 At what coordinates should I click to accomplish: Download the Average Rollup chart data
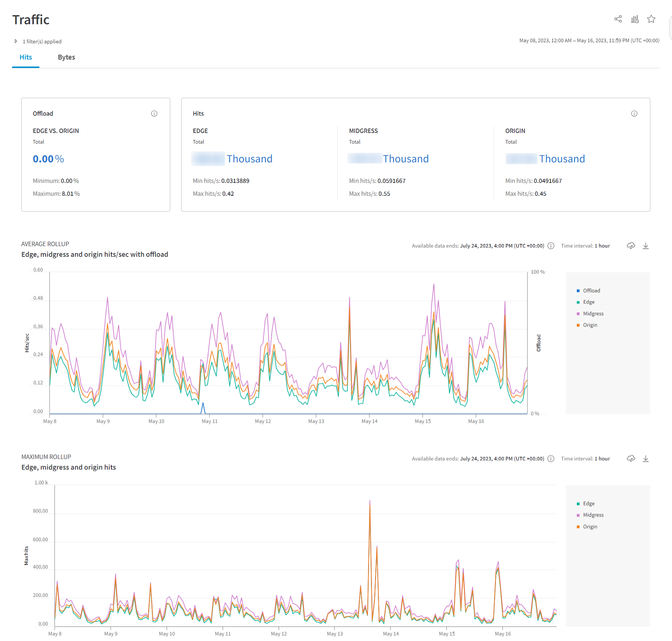[646, 246]
